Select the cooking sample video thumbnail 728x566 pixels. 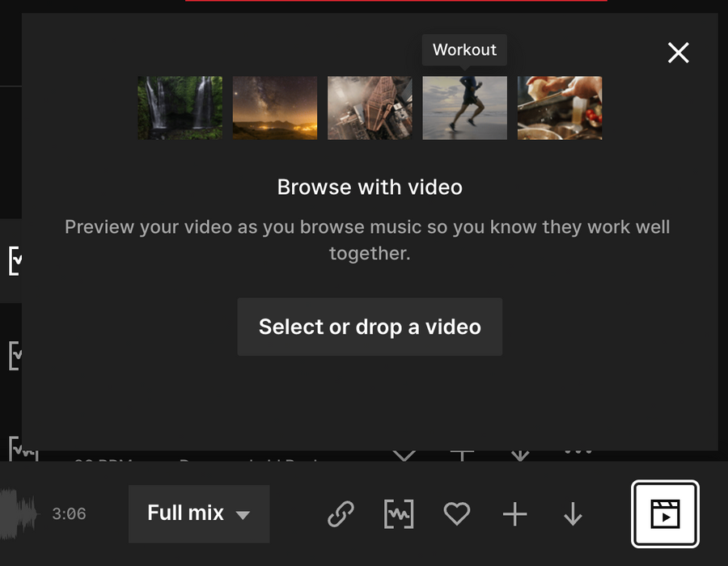coord(559,108)
